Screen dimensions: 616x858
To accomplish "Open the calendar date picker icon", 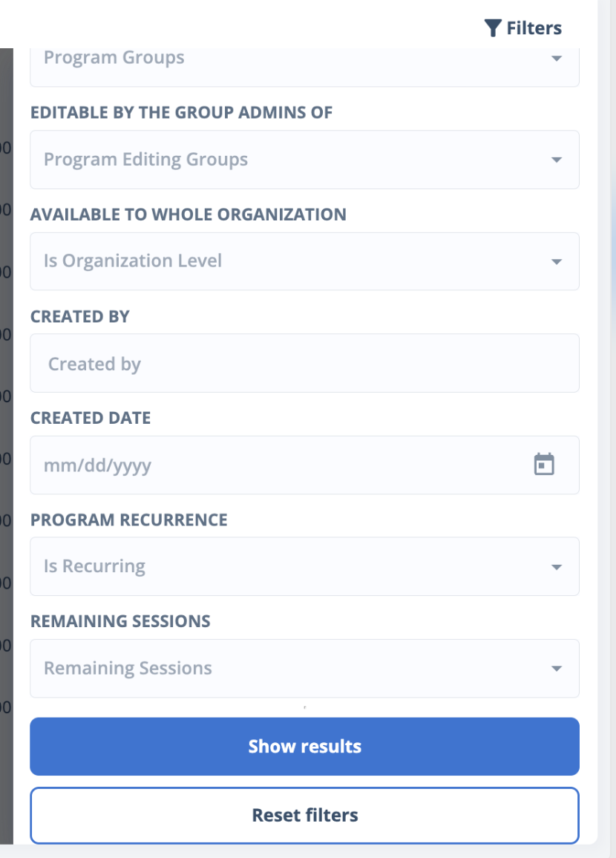I will pos(544,465).
